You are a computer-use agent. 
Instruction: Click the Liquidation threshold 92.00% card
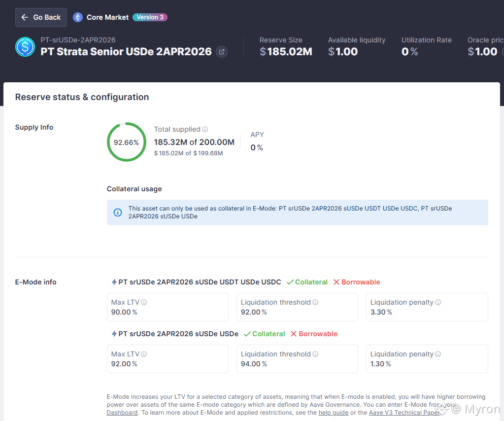(x=297, y=307)
